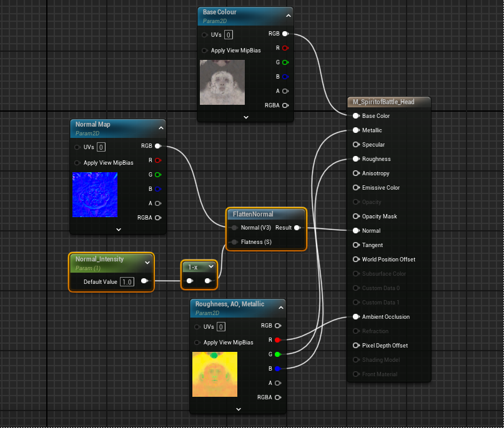The image size is (504, 428).
Task: Click the blue B pin on Normal Map
Action: pos(158,189)
